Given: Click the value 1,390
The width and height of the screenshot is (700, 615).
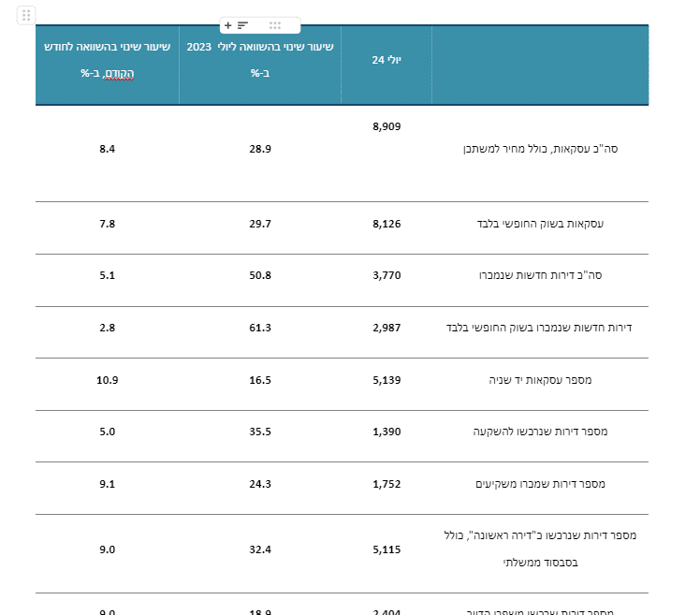Looking at the screenshot, I should [x=386, y=432].
